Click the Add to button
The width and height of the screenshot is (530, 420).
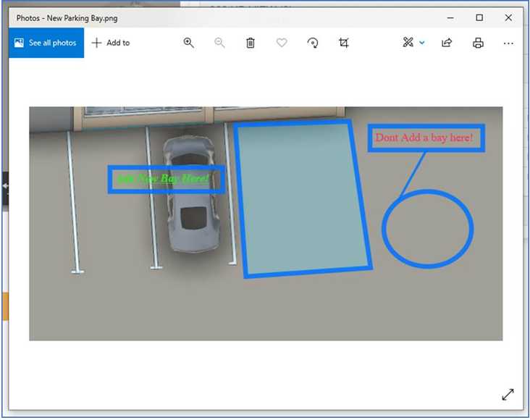pyautogui.click(x=111, y=43)
